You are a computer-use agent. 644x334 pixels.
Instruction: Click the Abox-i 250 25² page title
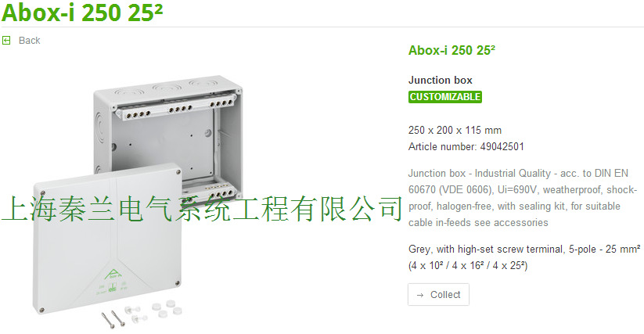(x=82, y=13)
